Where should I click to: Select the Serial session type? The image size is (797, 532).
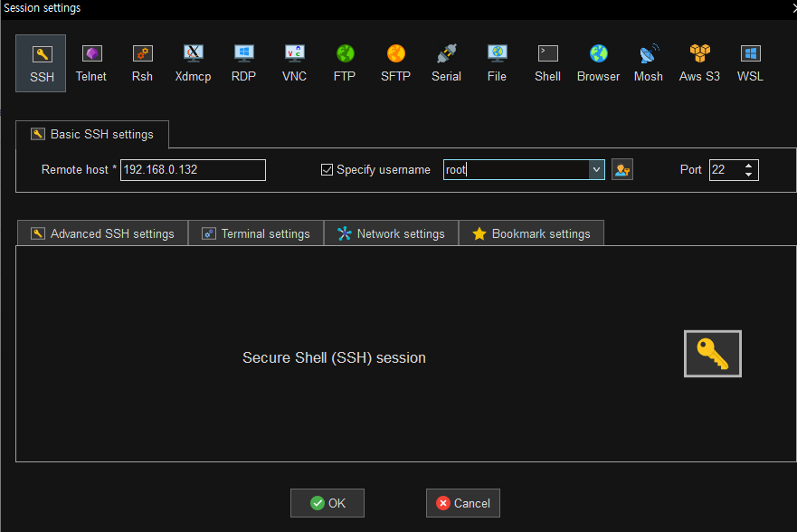pos(446,63)
